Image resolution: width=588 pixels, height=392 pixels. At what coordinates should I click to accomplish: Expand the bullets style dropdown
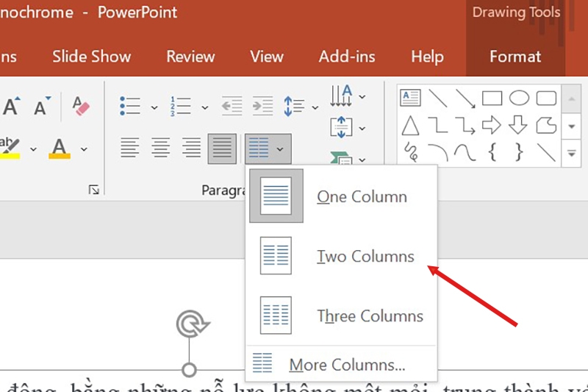154,107
